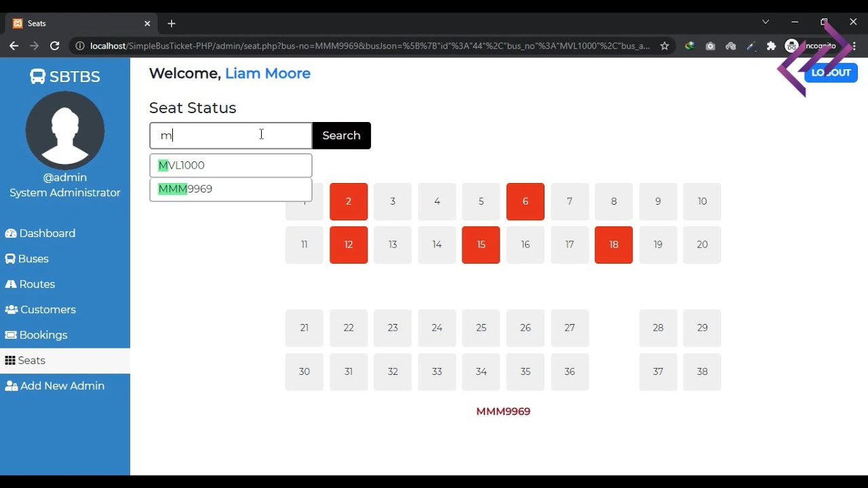868x488 pixels.
Task: Click the Liam Moore name link
Action: tap(268, 73)
